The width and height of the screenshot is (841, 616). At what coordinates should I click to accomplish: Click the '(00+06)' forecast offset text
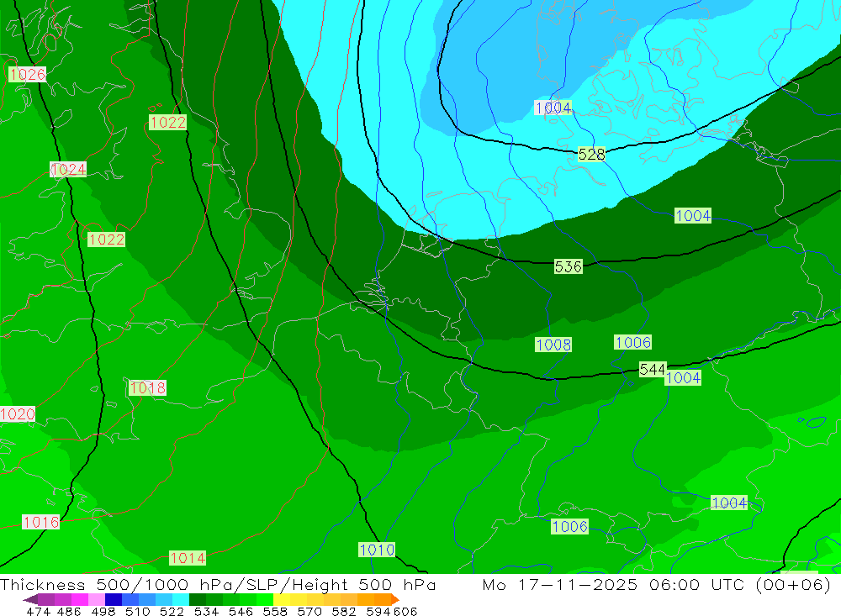793,584
